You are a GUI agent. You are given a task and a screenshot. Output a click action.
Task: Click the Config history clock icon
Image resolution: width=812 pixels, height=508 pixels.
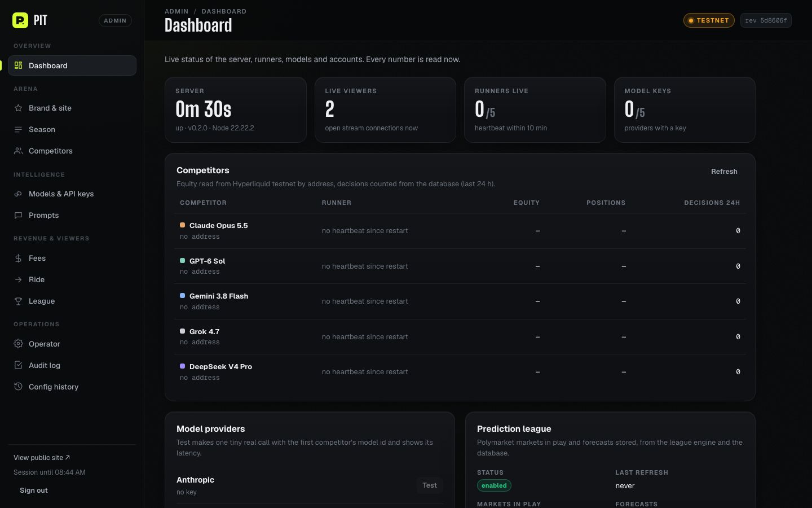(x=18, y=387)
